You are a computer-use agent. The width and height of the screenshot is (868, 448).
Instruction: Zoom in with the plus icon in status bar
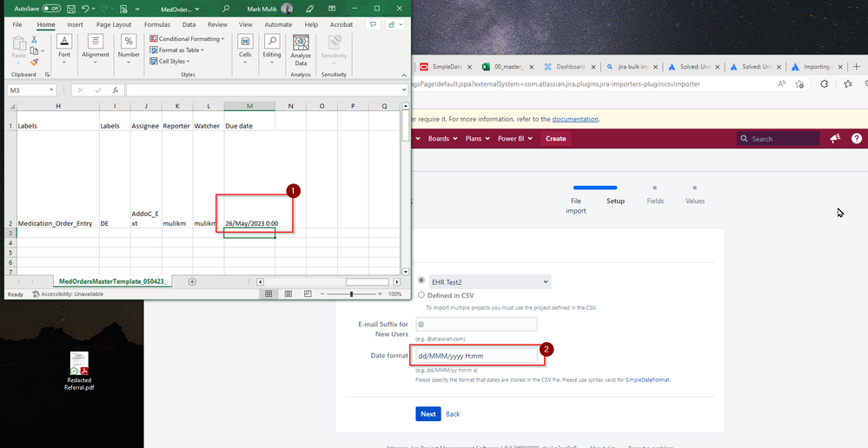[x=379, y=294]
